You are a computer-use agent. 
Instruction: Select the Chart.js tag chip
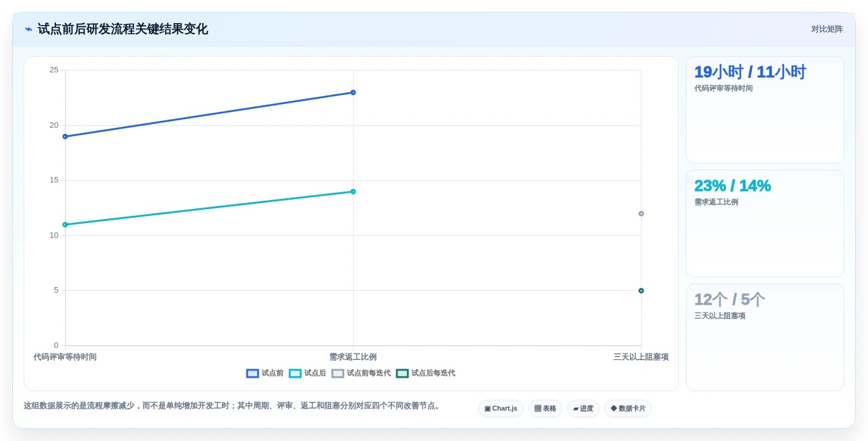pyautogui.click(x=501, y=409)
